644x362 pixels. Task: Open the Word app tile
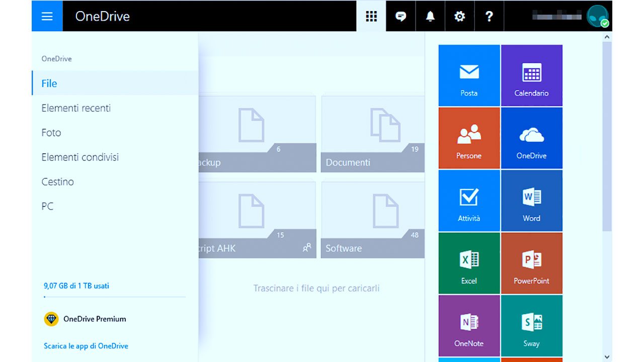[531, 201]
